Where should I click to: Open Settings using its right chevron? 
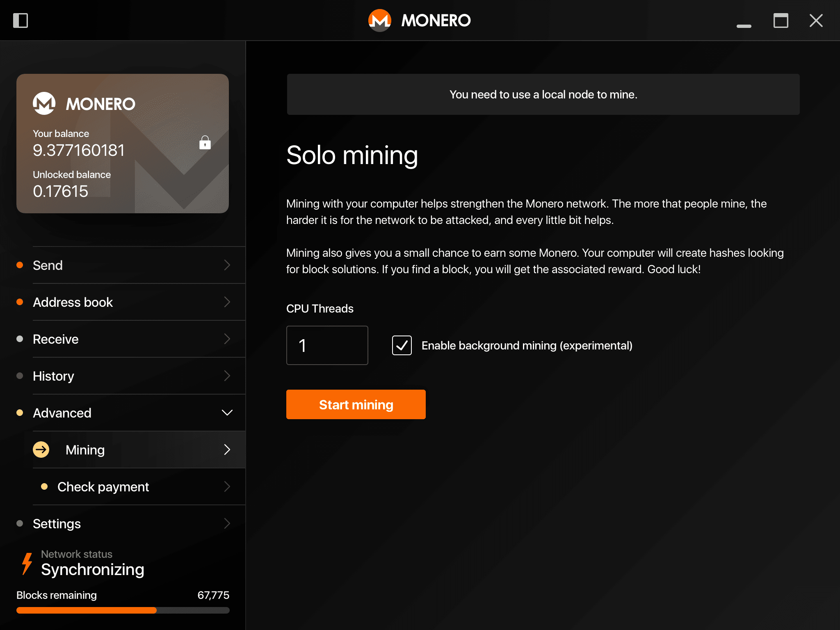pos(227,524)
